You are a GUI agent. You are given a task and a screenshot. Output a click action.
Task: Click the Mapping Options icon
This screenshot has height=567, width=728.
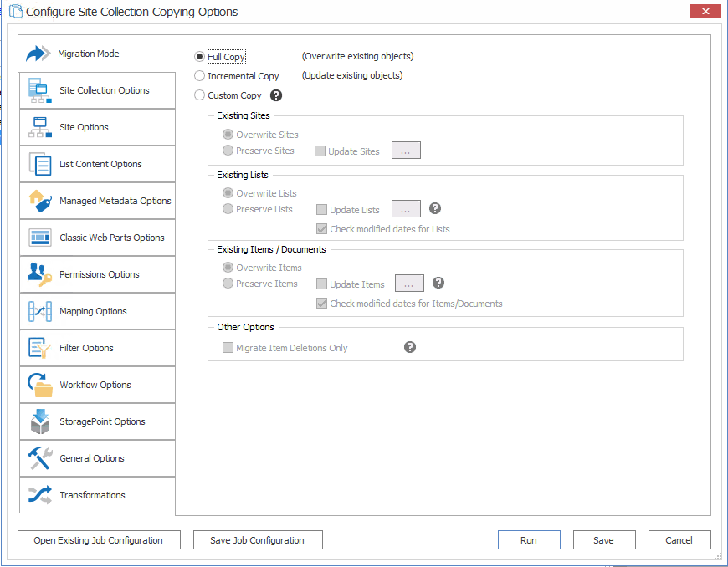coord(38,310)
